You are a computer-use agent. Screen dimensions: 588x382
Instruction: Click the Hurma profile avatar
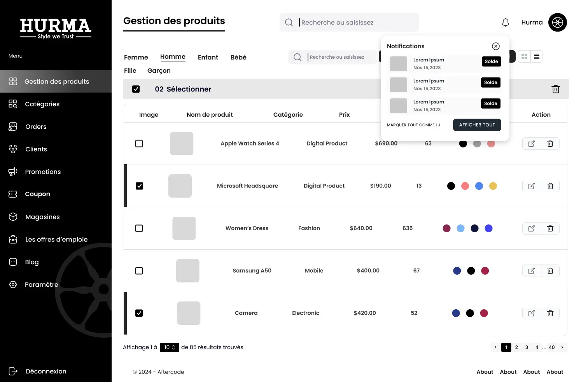click(x=557, y=23)
